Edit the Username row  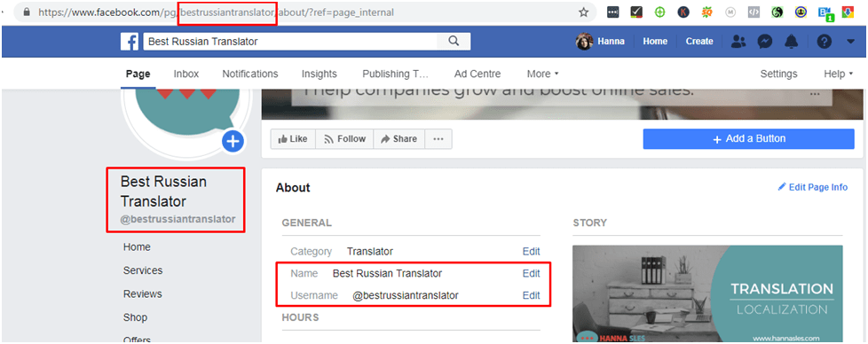(531, 295)
